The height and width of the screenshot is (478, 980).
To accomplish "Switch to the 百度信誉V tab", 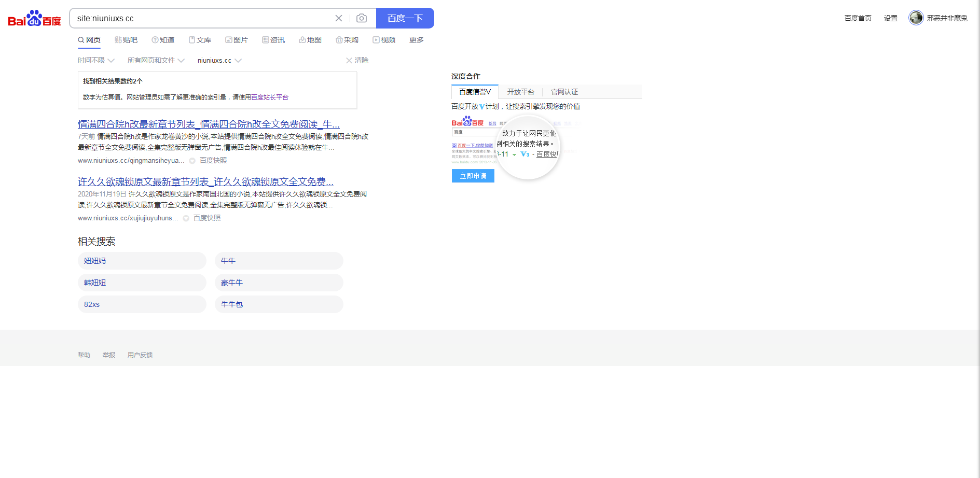I will pos(475,92).
